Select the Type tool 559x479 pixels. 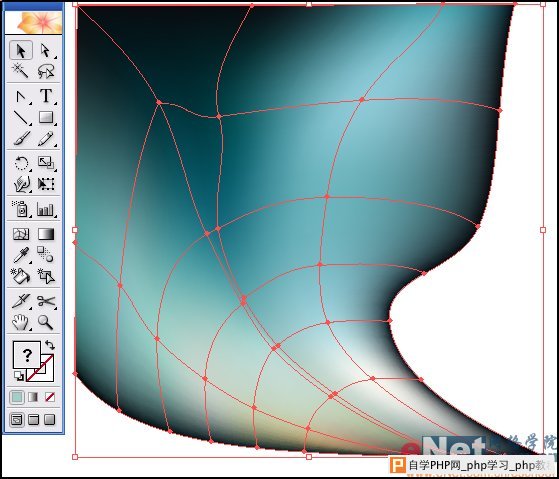click(x=46, y=96)
